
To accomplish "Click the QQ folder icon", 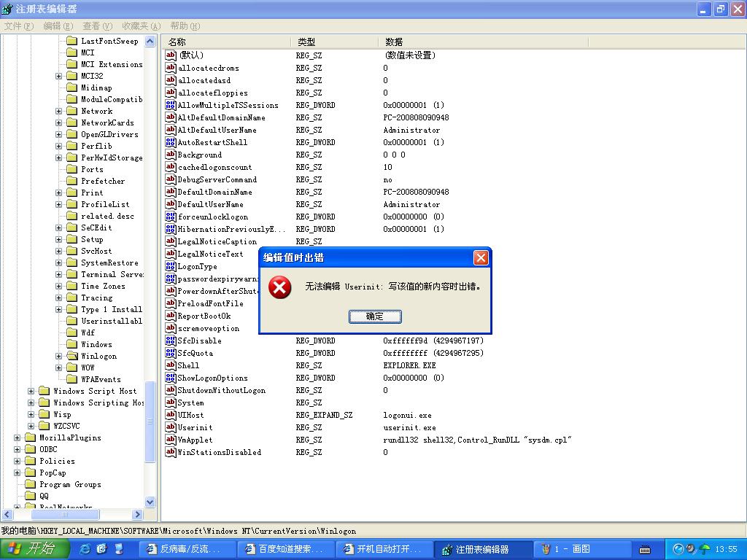I will point(30,496).
